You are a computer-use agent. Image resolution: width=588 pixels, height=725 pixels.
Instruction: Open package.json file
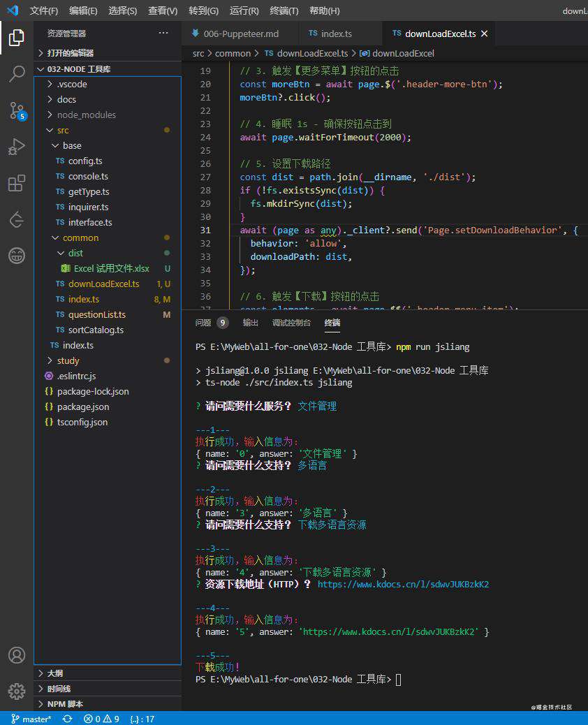(x=108, y=407)
